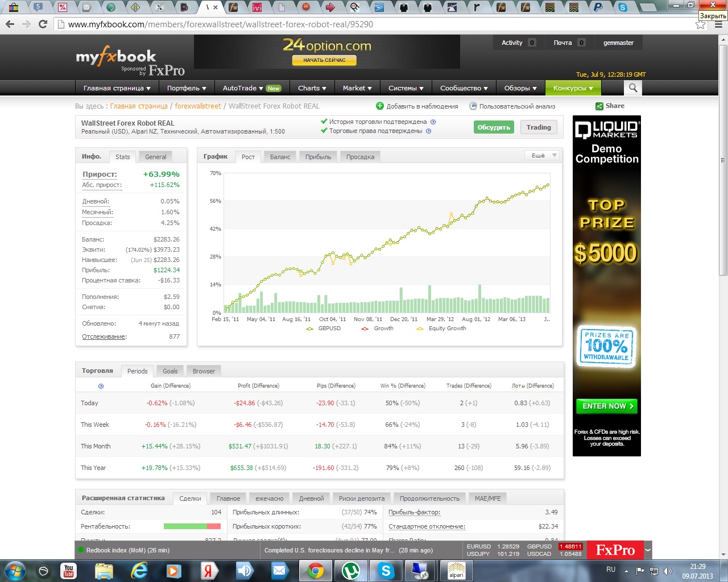Reload the page with the refresh icon
The height and width of the screenshot is (582, 728).
[43, 24]
